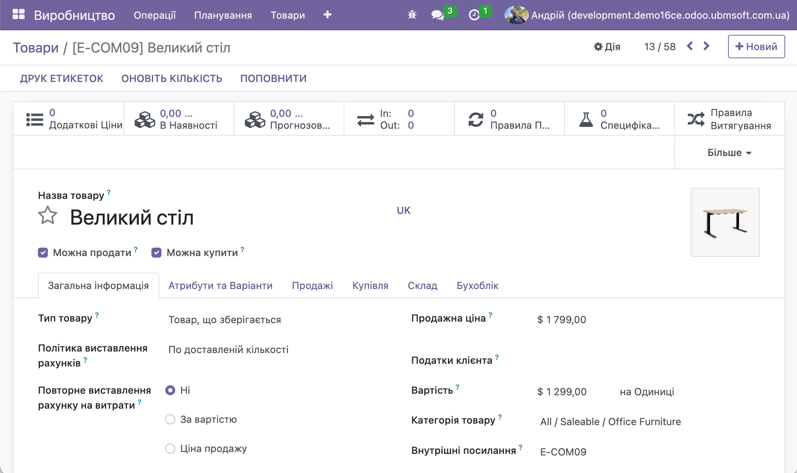
Task: Expand the Більше dropdown
Action: point(729,153)
